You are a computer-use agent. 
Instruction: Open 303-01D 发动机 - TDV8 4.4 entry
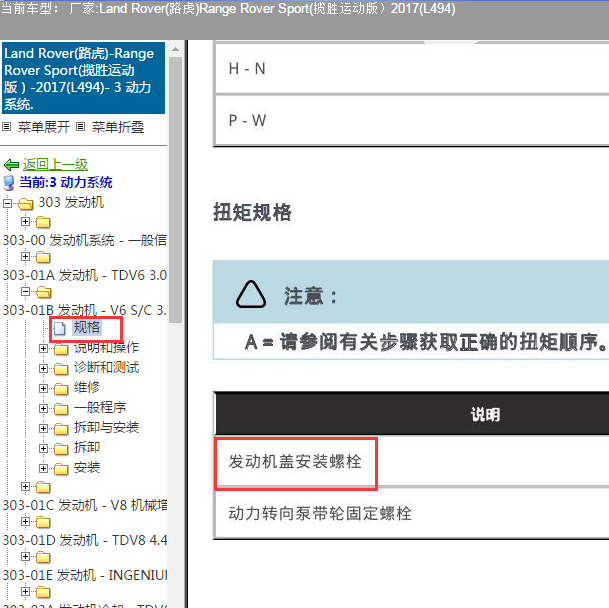tap(85, 540)
